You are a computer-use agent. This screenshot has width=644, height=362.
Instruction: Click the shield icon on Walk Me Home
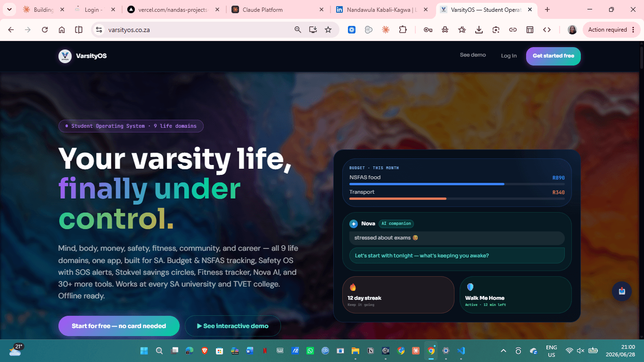pyautogui.click(x=470, y=287)
